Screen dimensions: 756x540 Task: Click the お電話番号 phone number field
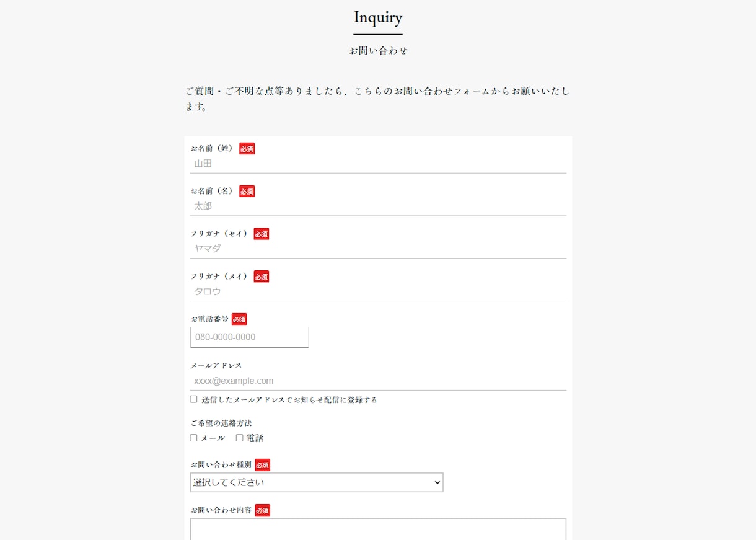click(249, 337)
